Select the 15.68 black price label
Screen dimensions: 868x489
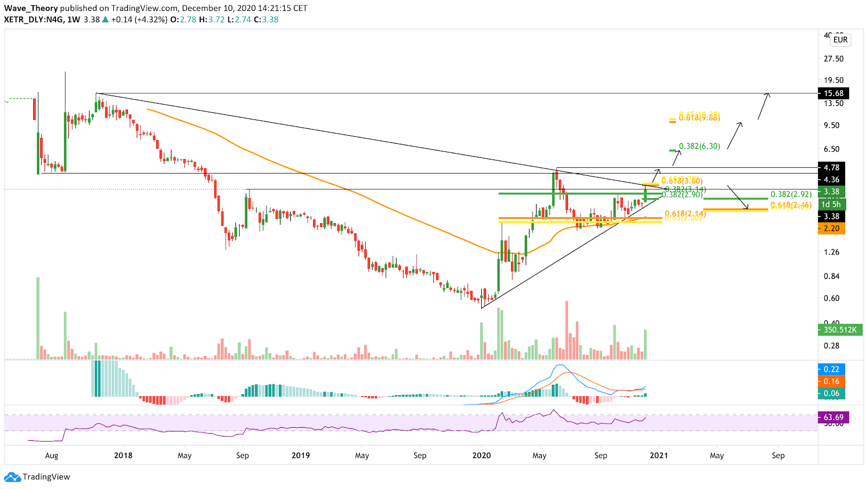click(x=833, y=93)
